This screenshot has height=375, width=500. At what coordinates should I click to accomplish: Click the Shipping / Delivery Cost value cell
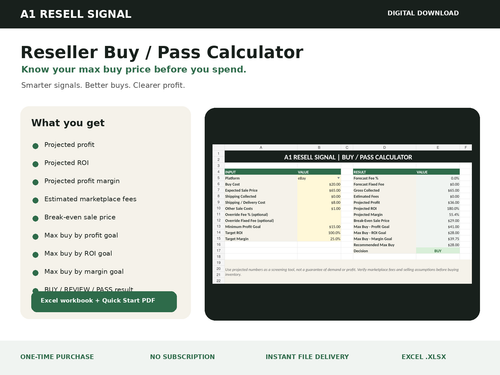tap(319, 202)
